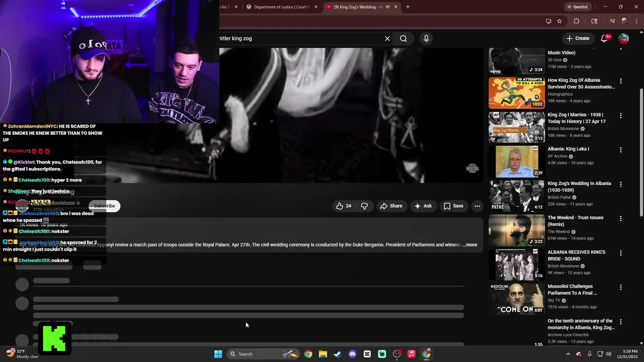Image resolution: width=644 pixels, height=362 pixels.
Task: Open the Chrome profile avatar
Action: pyautogui.click(x=624, y=21)
